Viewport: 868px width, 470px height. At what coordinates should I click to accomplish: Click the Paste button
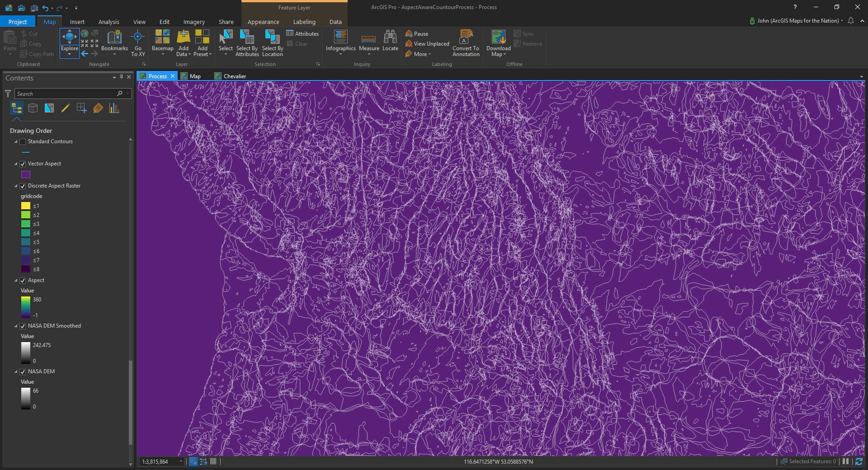click(x=9, y=42)
